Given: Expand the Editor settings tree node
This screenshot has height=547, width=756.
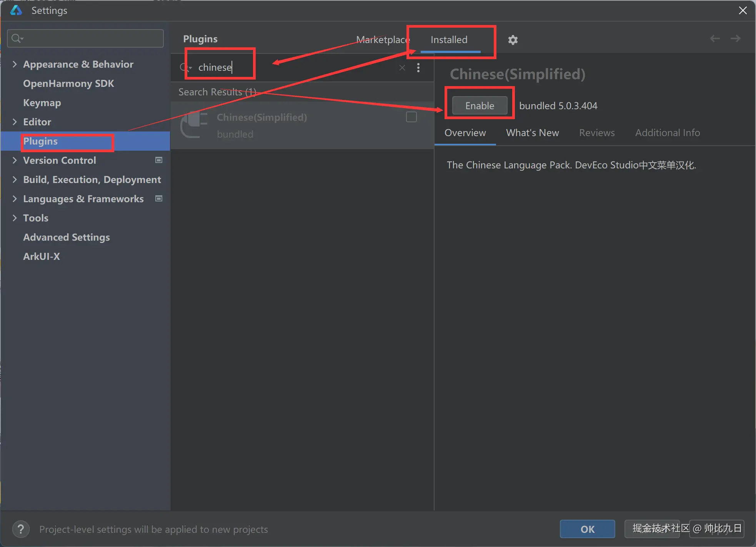Looking at the screenshot, I should click(x=15, y=122).
